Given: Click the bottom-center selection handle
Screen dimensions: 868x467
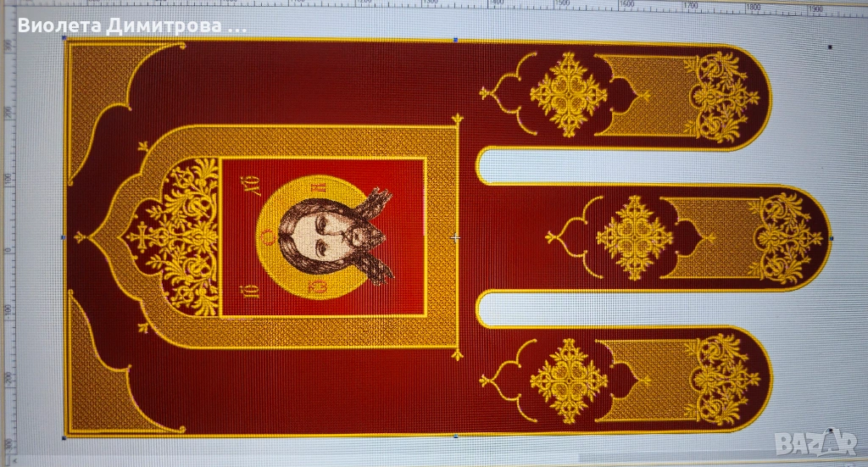Looking at the screenshot, I should (x=456, y=437).
